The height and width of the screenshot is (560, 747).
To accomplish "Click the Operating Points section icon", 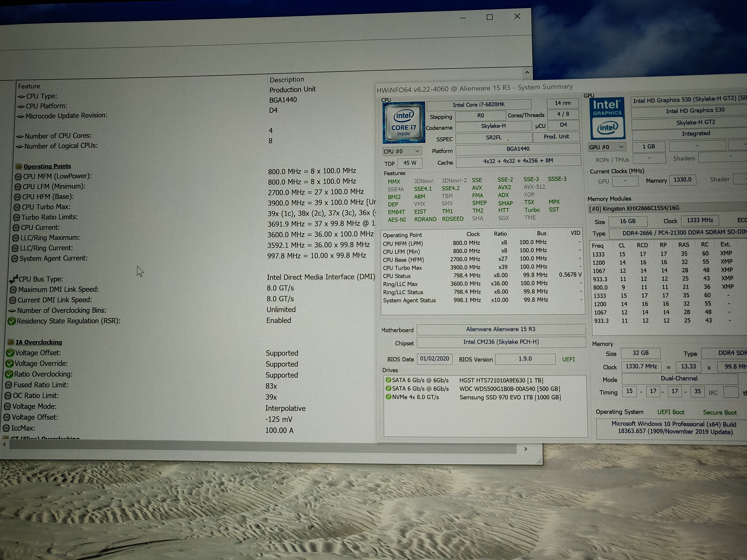I will tap(19, 166).
